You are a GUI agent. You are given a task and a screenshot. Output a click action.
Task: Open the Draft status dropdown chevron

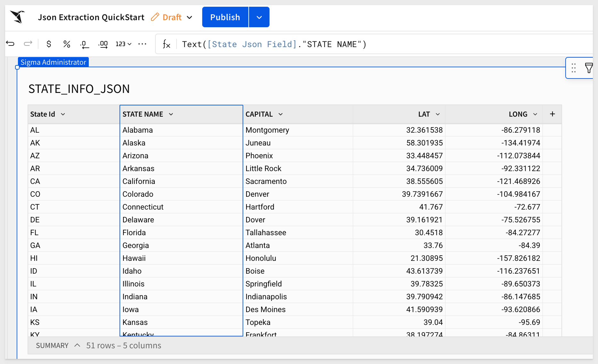pyautogui.click(x=189, y=17)
